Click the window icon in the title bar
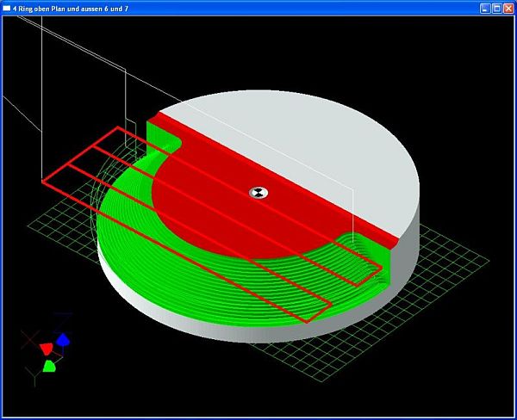The width and height of the screenshot is (517, 420). coord(7,7)
